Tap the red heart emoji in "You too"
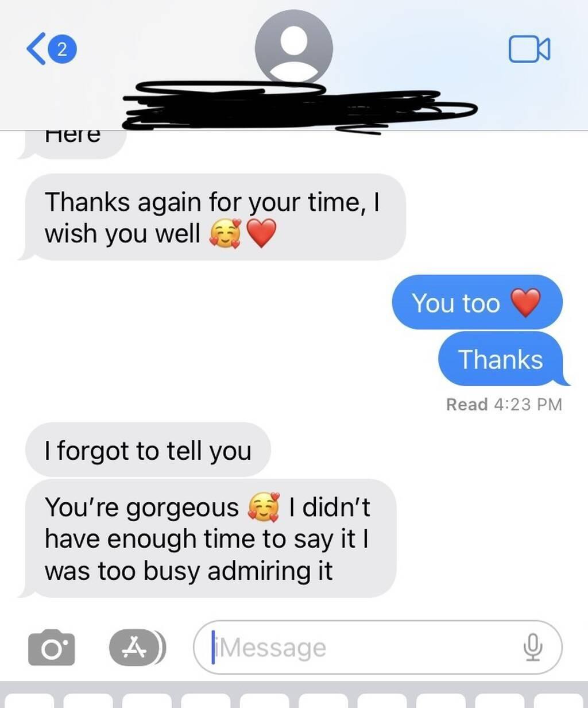Image resolution: width=588 pixels, height=708 pixels. (x=526, y=302)
